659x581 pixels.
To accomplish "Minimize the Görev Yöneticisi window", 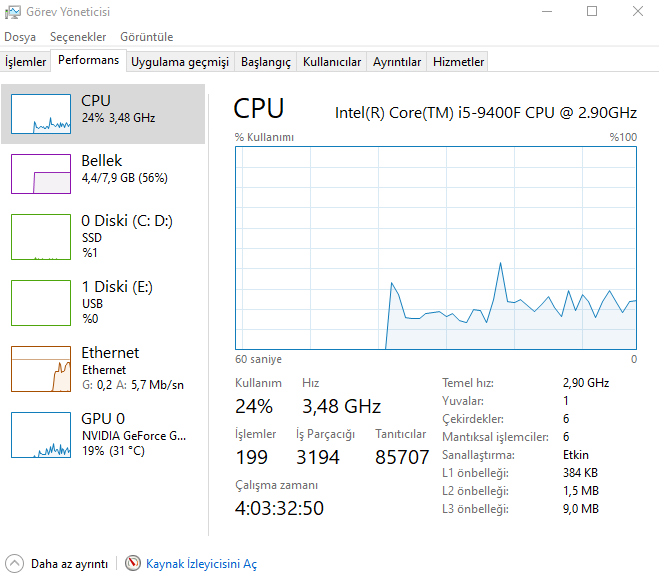I will 547,11.
